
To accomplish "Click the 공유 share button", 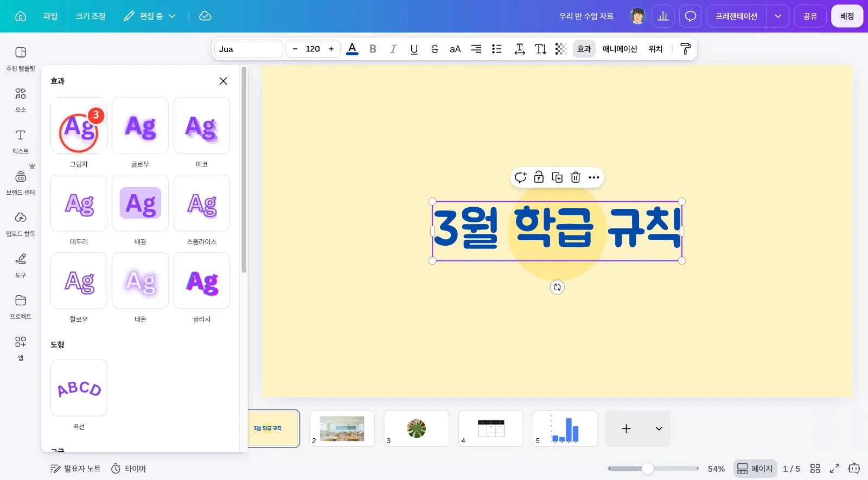I will (810, 16).
